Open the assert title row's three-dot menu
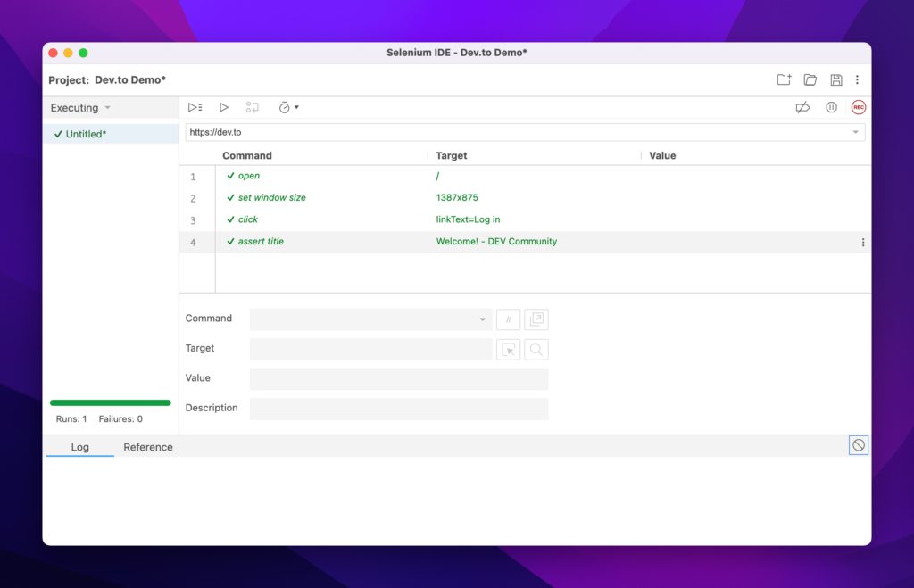The image size is (914, 588). [863, 243]
